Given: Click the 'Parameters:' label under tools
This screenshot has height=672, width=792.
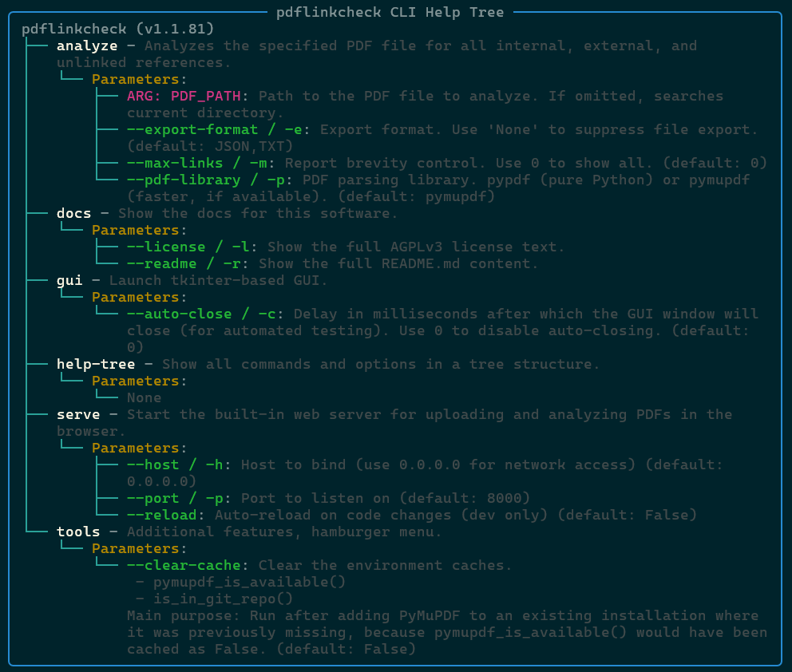Looking at the screenshot, I should tap(139, 548).
